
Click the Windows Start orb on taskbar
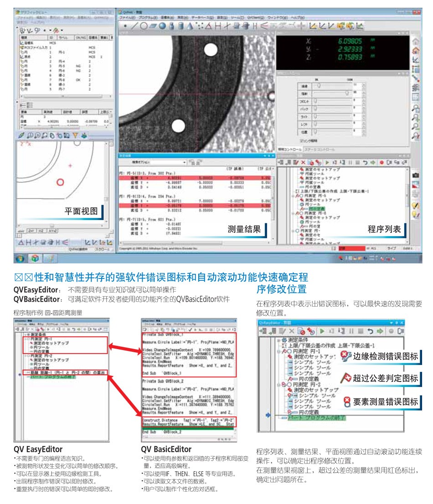[x=20, y=258]
